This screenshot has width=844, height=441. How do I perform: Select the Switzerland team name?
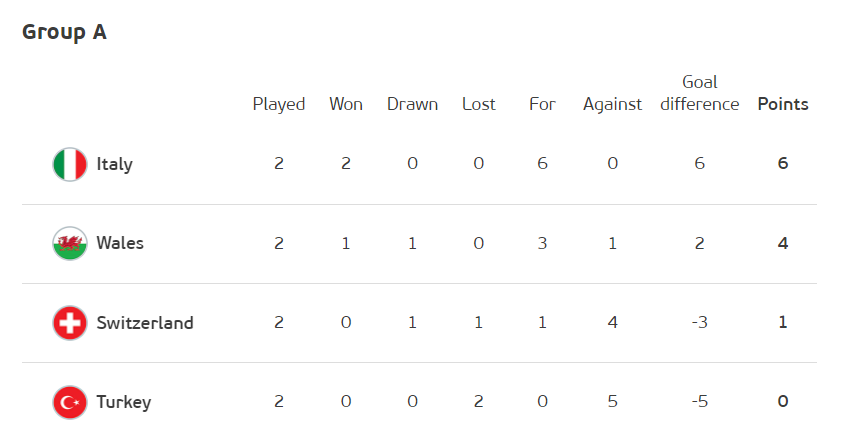[145, 323]
